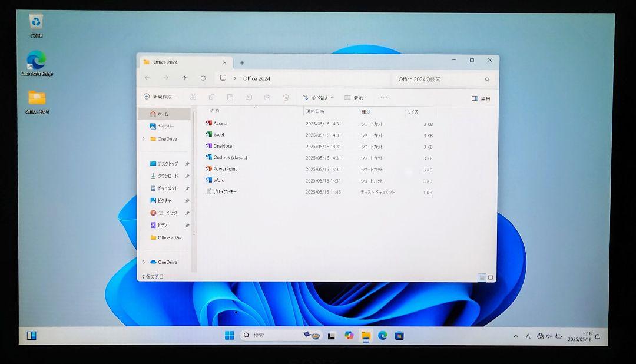
Task: Click the Rename toolbar icon
Action: pyautogui.click(x=249, y=97)
